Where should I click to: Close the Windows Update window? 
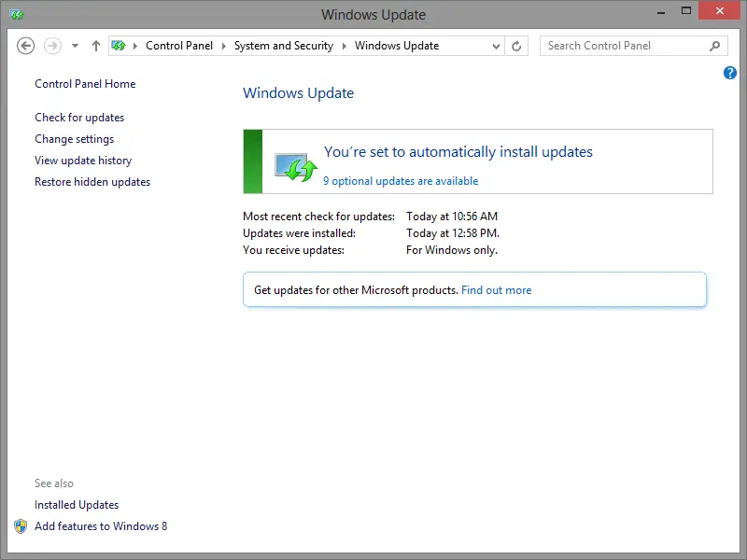[x=719, y=10]
